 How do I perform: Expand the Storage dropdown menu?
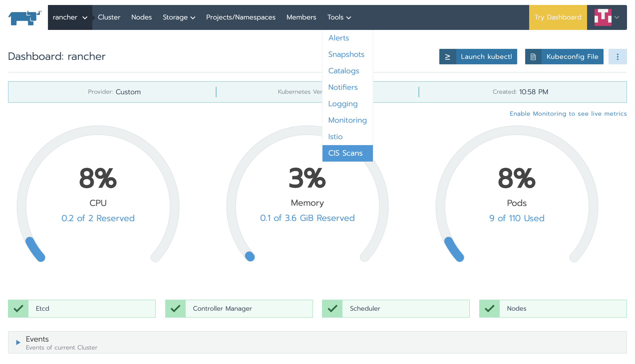tap(179, 17)
